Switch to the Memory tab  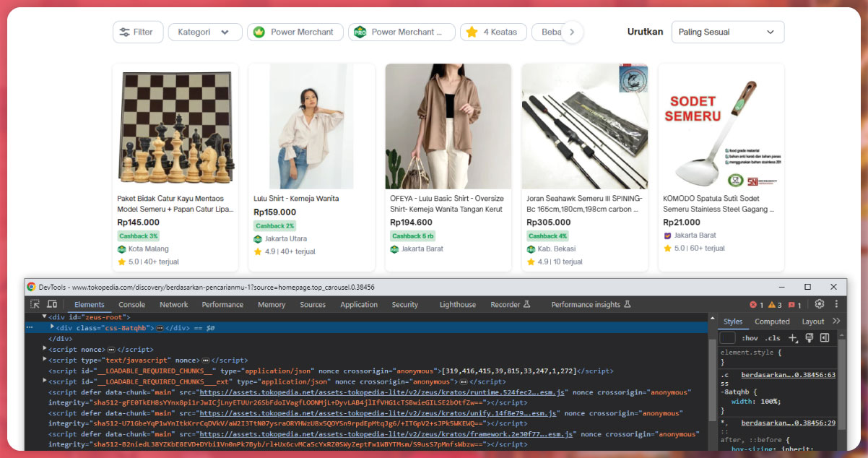(272, 305)
